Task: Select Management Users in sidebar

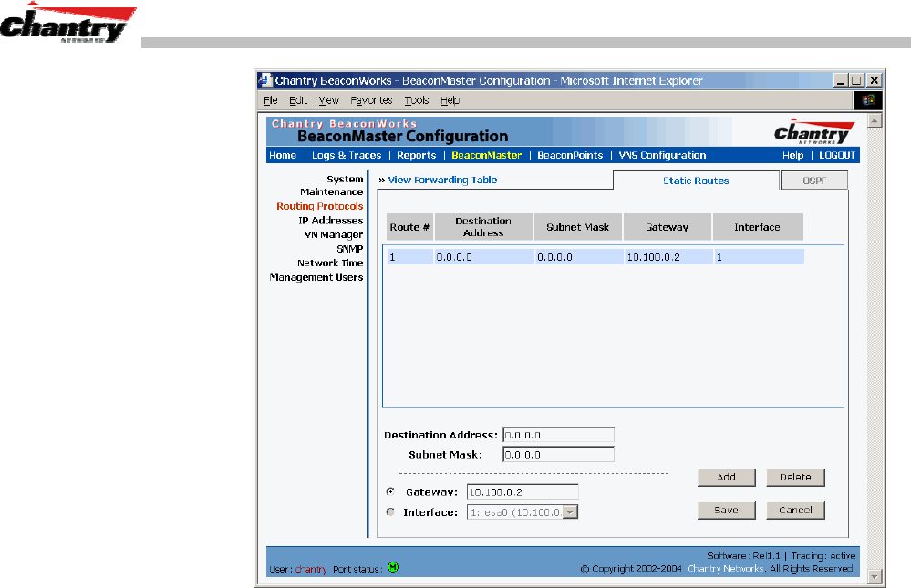Action: pyautogui.click(x=316, y=277)
